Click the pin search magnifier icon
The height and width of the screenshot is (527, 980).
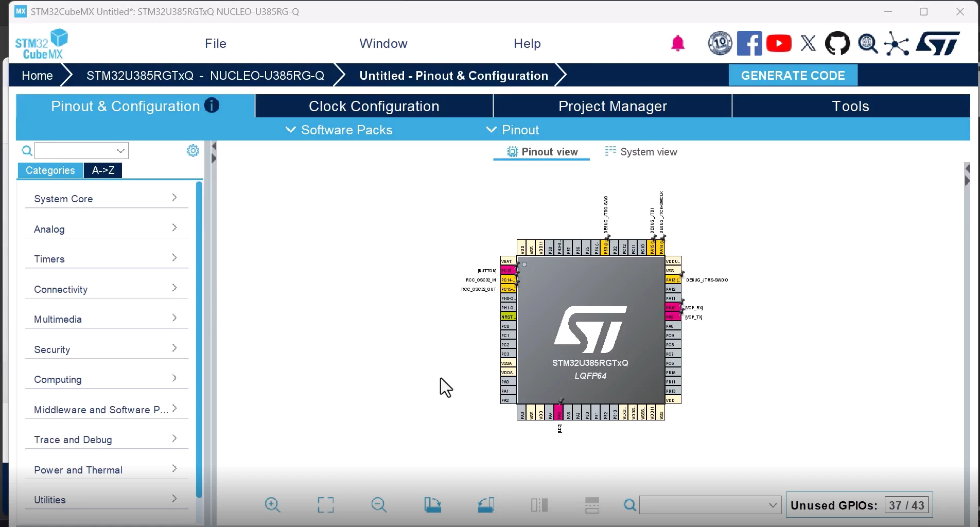click(629, 505)
